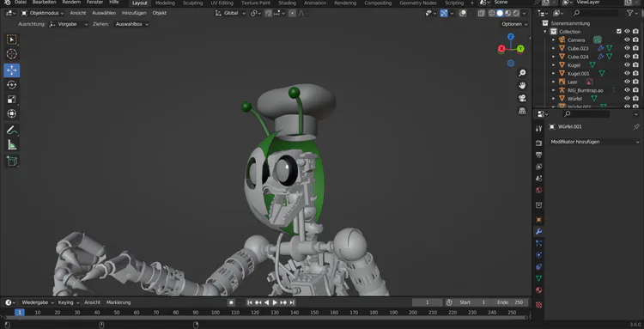Toggle proportional editing button
The image size is (644, 329).
pos(292,13)
